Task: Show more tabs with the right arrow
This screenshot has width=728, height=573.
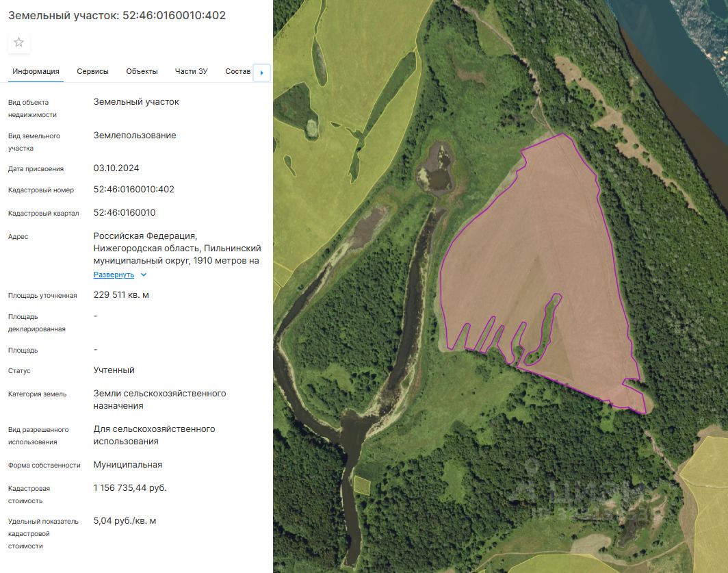Action: click(x=262, y=73)
